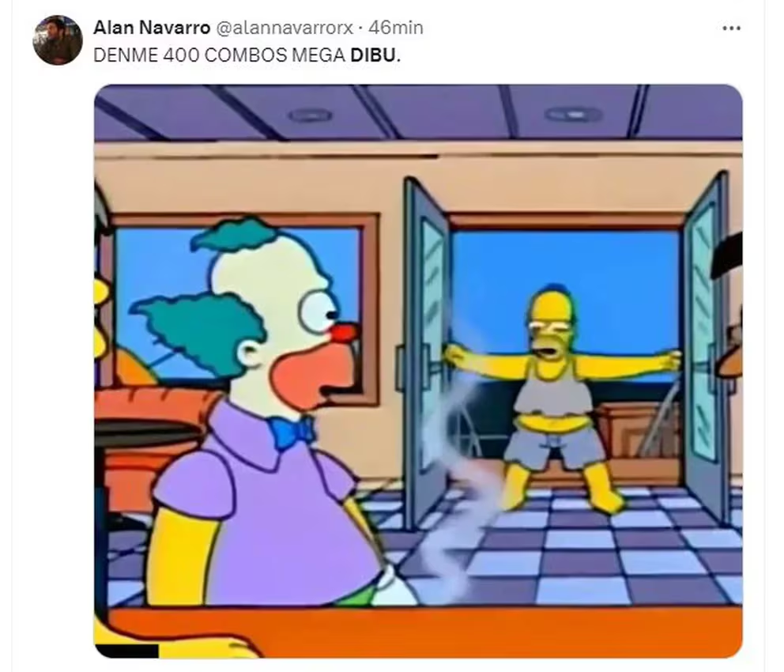The height and width of the screenshot is (672, 784).
Task: Click the @alannavarrorx handle
Action: [x=285, y=28]
